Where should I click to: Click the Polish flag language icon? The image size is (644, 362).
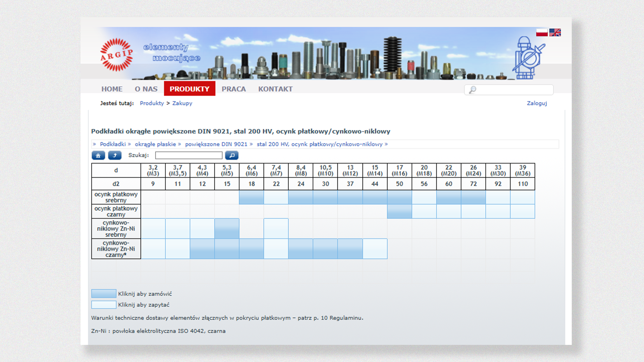click(x=541, y=33)
